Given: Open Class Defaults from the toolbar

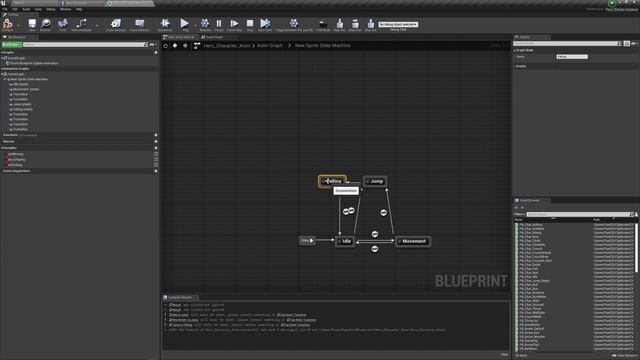Looking at the screenshot, I should point(140,24).
